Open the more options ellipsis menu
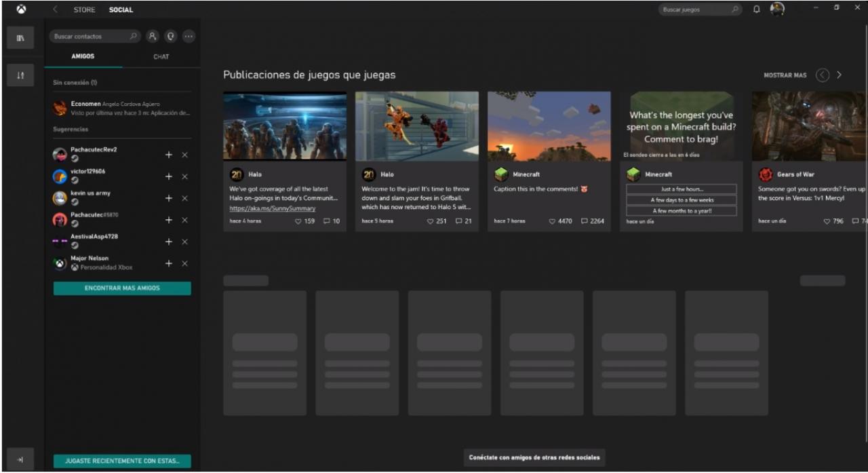868x473 pixels. [189, 37]
